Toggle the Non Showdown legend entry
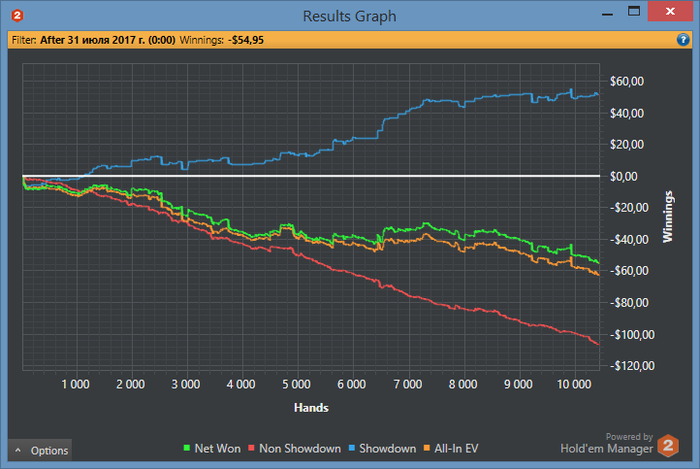 (295, 448)
